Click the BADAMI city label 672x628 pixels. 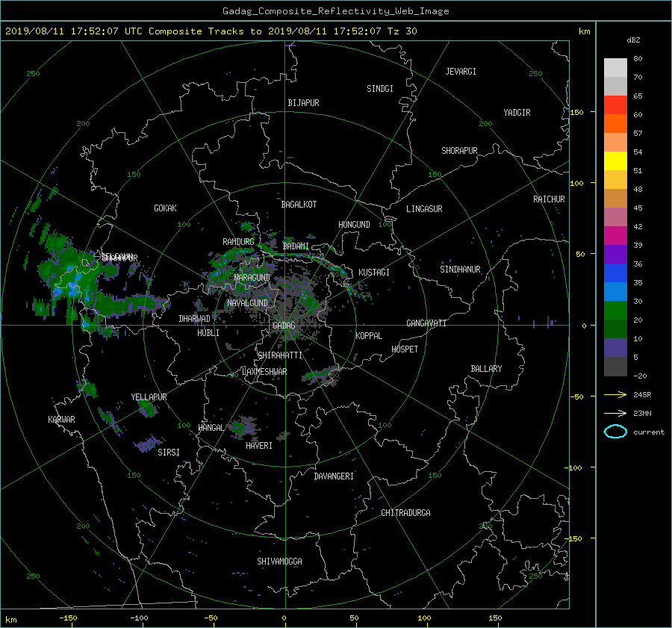point(296,246)
